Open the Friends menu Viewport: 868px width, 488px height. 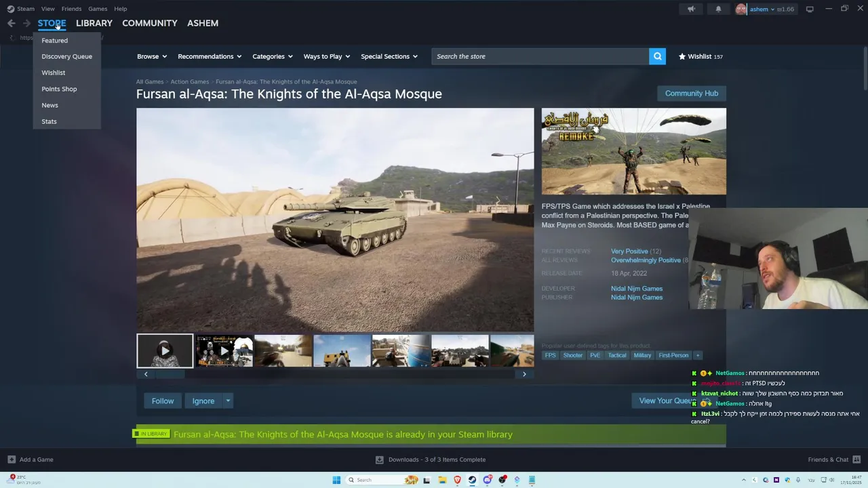[71, 9]
